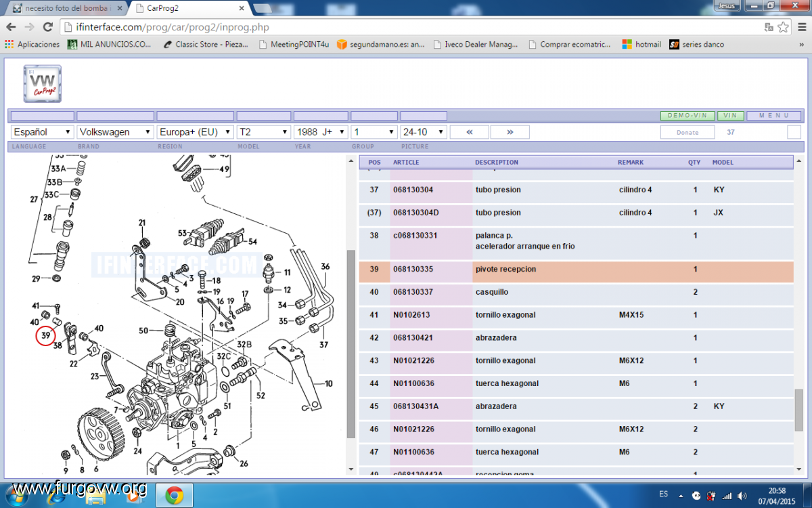Open MIL ANUNCIOS bookmark
Image resolution: width=812 pixels, height=508 pixels.
pos(110,45)
